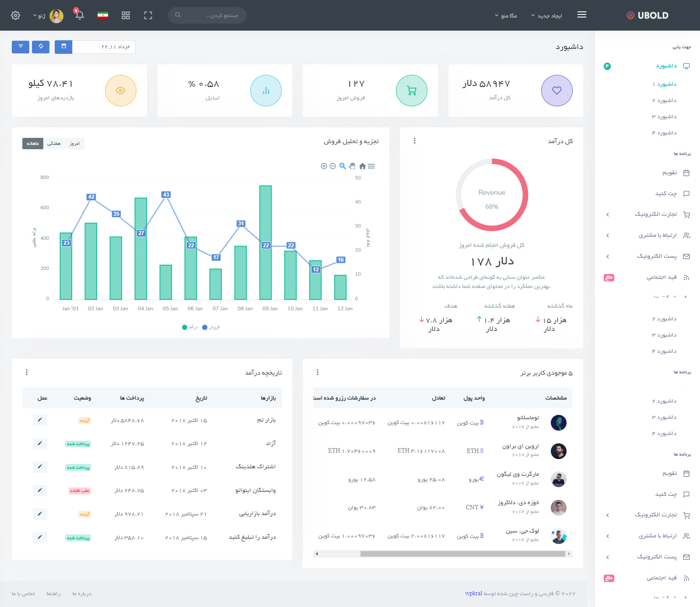Click edit pencil for بازار تم row
The width and height of the screenshot is (700, 607).
click(x=40, y=420)
